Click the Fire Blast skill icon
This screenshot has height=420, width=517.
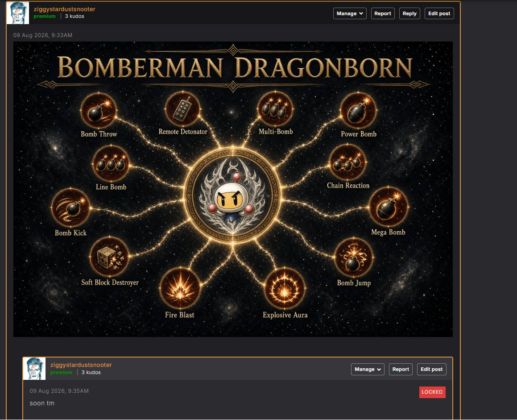coord(180,288)
